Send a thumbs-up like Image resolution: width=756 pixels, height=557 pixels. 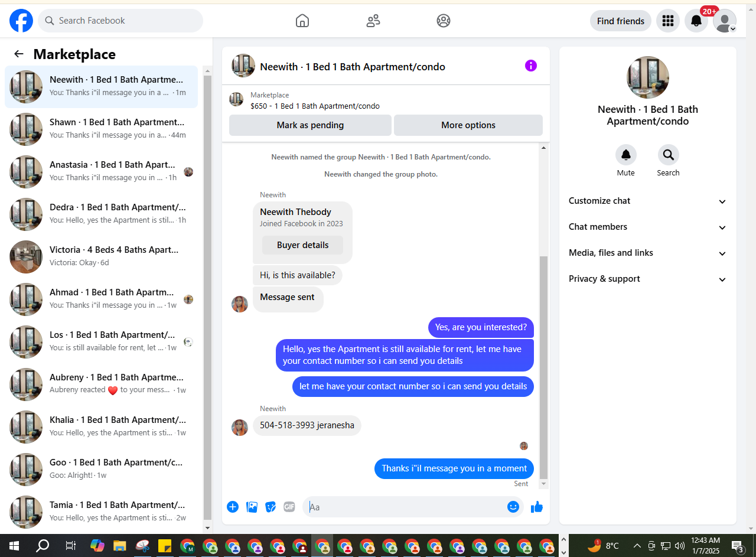pos(537,507)
